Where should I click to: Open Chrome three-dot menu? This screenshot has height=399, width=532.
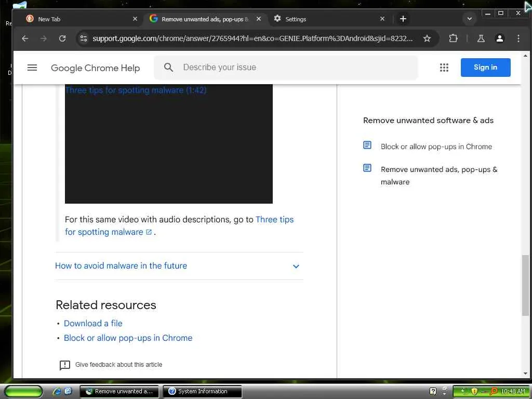pyautogui.click(x=518, y=38)
